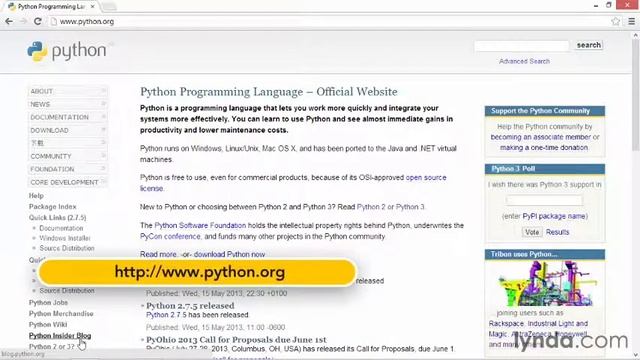Click the Python logo in the header
Image resolution: width=640 pixels, height=360 pixels.
pos(67,51)
